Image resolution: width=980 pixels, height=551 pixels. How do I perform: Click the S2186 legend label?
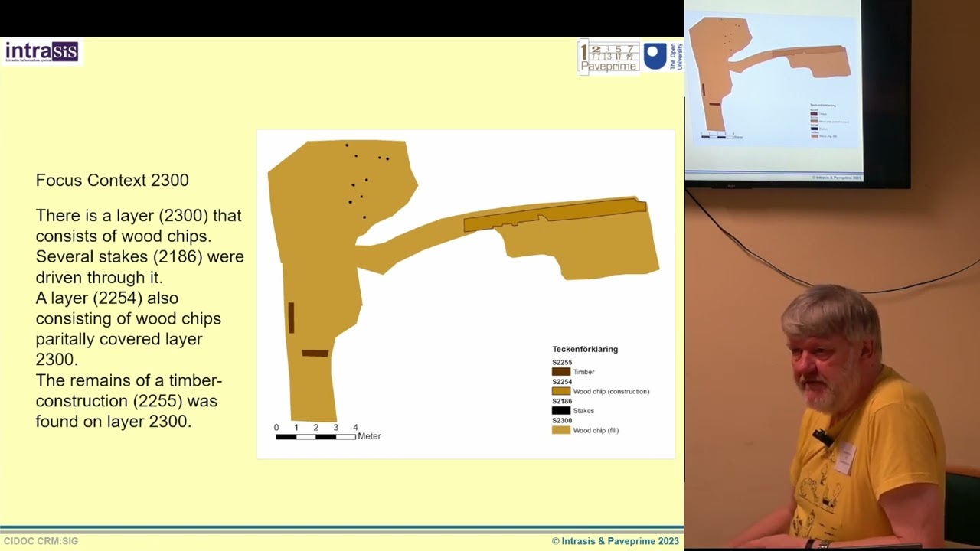point(562,401)
